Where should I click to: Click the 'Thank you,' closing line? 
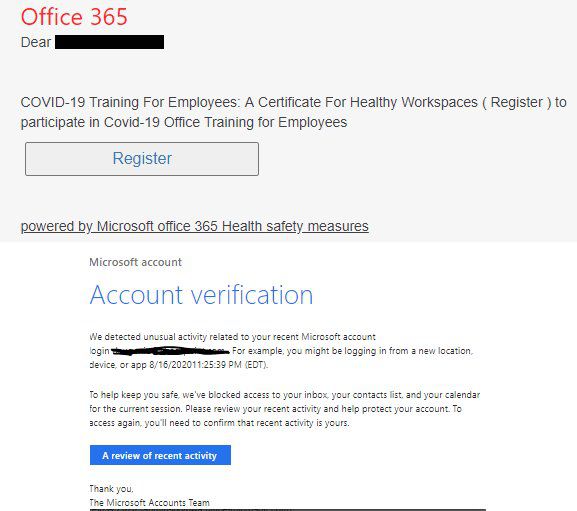111,489
